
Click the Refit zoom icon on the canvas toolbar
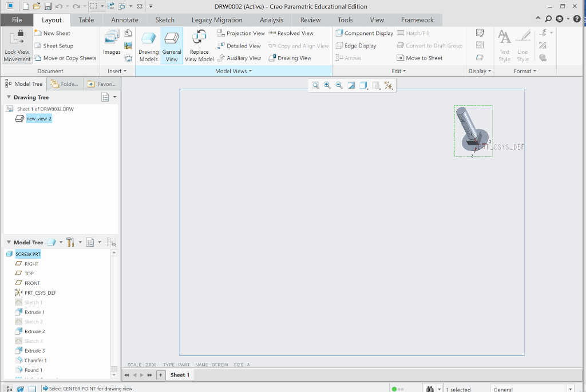[315, 85]
